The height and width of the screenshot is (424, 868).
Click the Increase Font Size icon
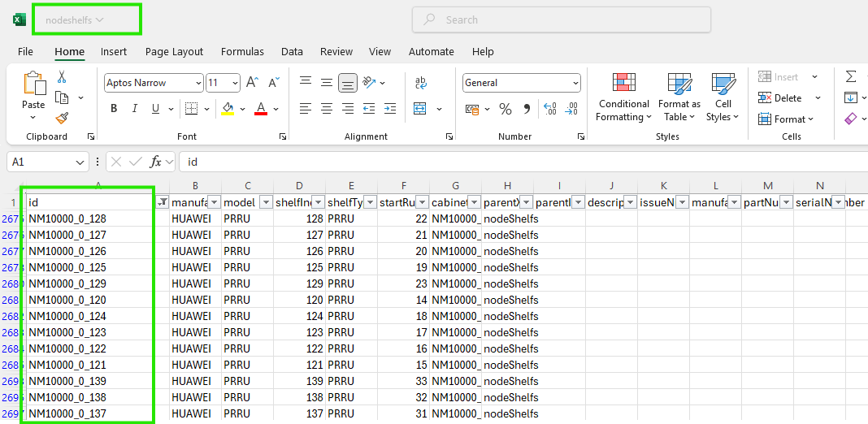pos(252,83)
